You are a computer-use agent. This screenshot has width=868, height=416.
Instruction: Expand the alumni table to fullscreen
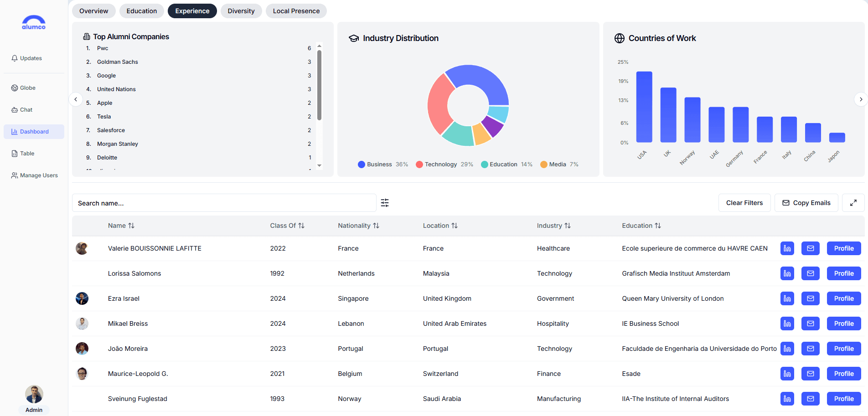pos(853,202)
